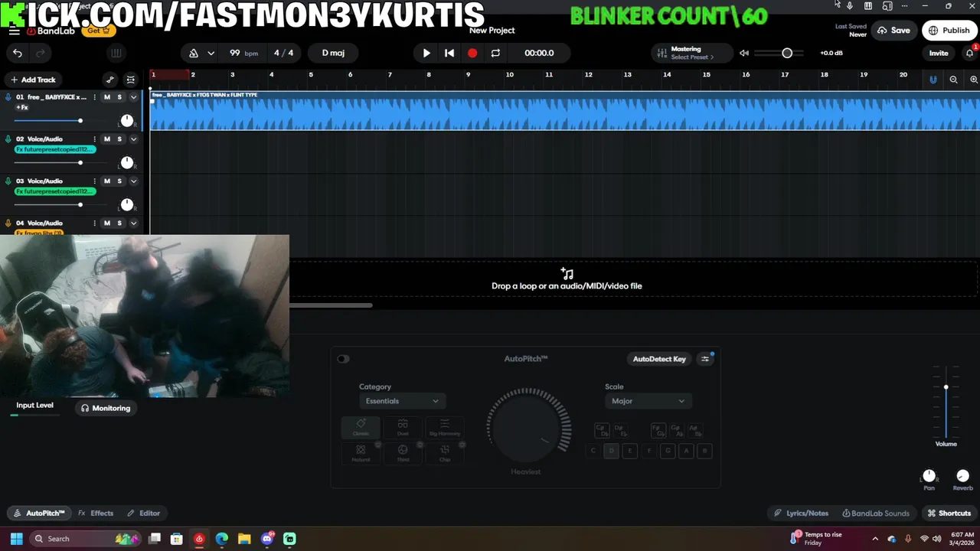The height and width of the screenshot is (551, 980).
Task: Zoom out of the timeline
Action: (953, 80)
